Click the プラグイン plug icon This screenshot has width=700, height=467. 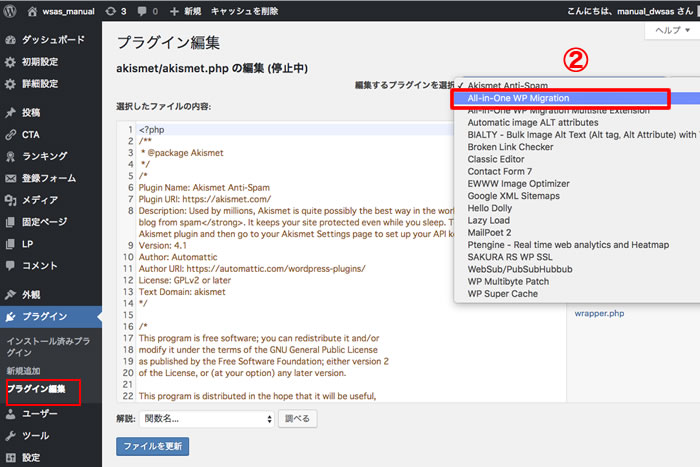pyautogui.click(x=10, y=317)
